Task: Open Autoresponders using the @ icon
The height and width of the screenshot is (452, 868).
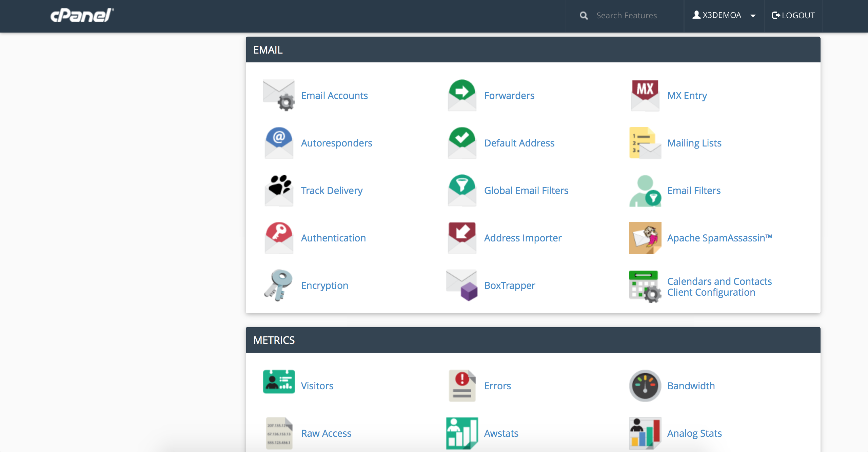Action: (278, 143)
